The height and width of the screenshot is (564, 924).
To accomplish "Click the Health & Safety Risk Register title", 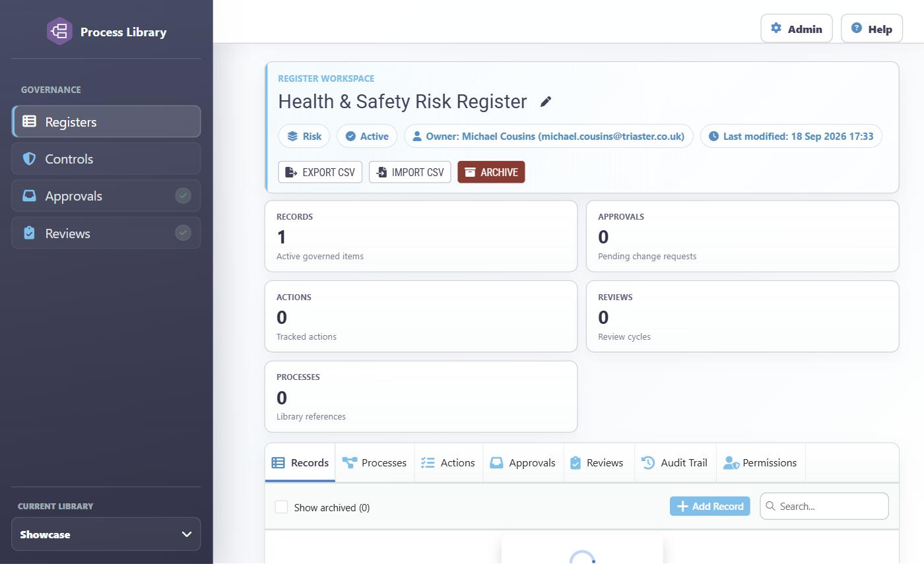I will 403,102.
